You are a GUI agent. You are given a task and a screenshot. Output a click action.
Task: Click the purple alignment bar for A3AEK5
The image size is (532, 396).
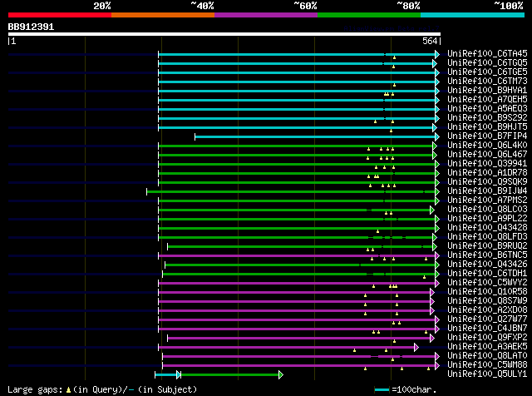(287, 348)
